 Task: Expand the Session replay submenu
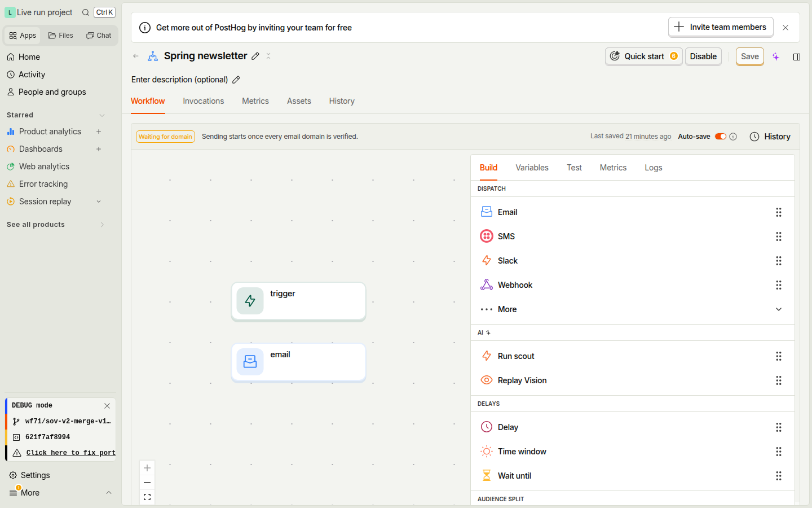coord(99,202)
